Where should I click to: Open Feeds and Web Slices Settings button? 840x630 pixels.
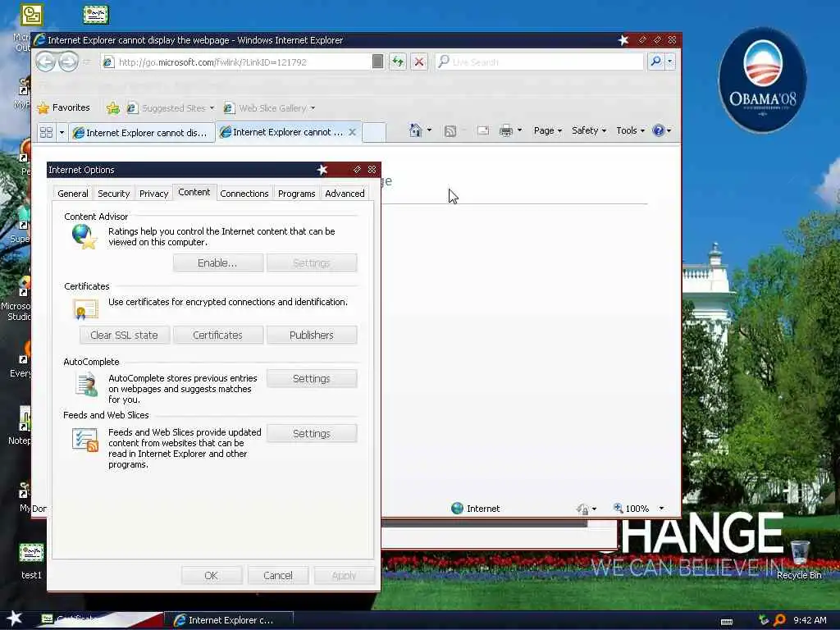point(311,433)
